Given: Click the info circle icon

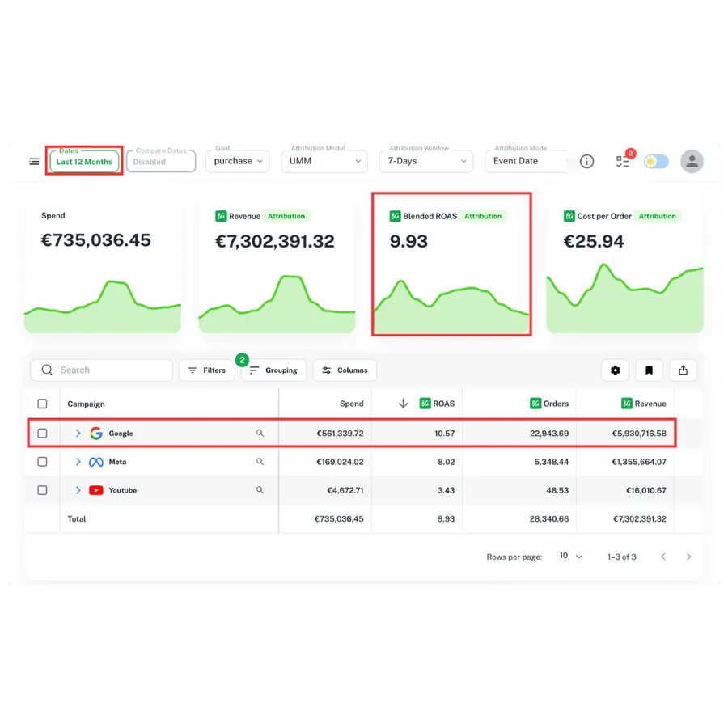Looking at the screenshot, I should tap(587, 162).
